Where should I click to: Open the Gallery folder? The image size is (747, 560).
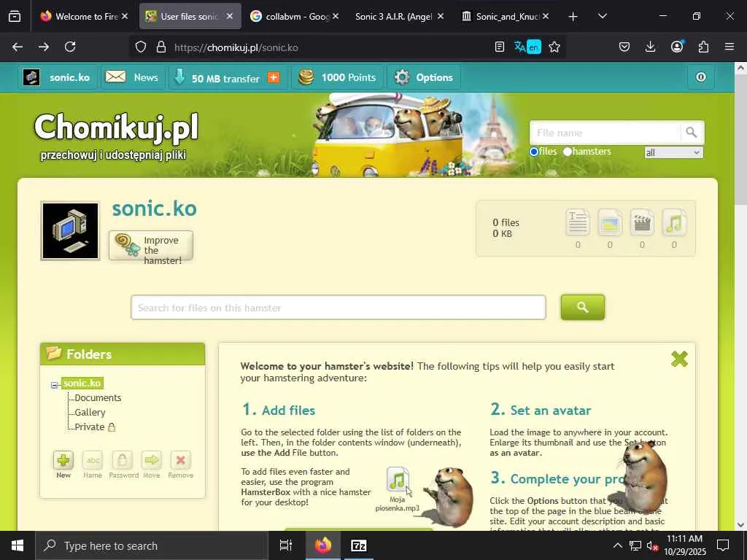point(90,413)
